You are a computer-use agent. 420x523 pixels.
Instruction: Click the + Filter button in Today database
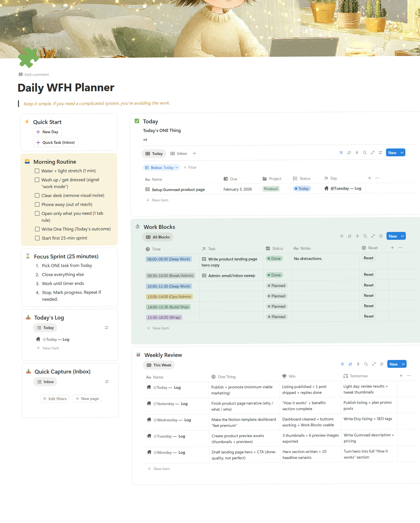190,168
